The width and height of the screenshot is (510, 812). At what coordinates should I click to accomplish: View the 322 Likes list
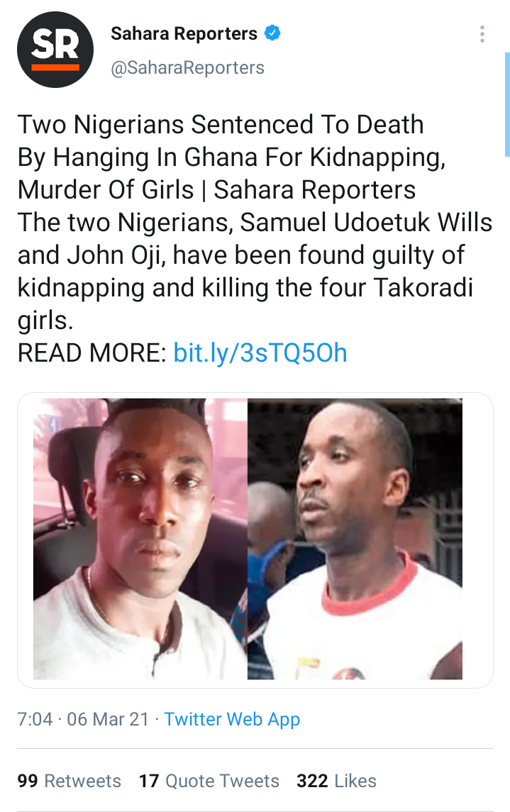(336, 781)
